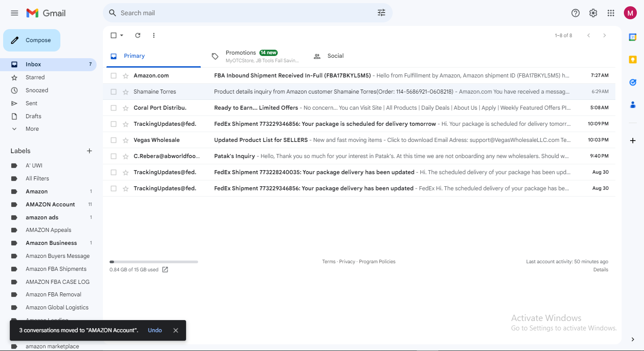View account activity Details
The height and width of the screenshot is (351, 644).
point(601,270)
